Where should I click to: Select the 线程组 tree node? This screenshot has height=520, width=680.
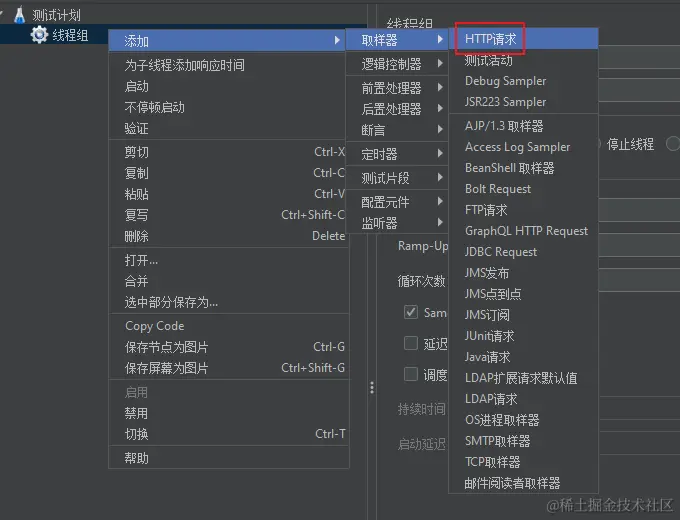pos(70,35)
